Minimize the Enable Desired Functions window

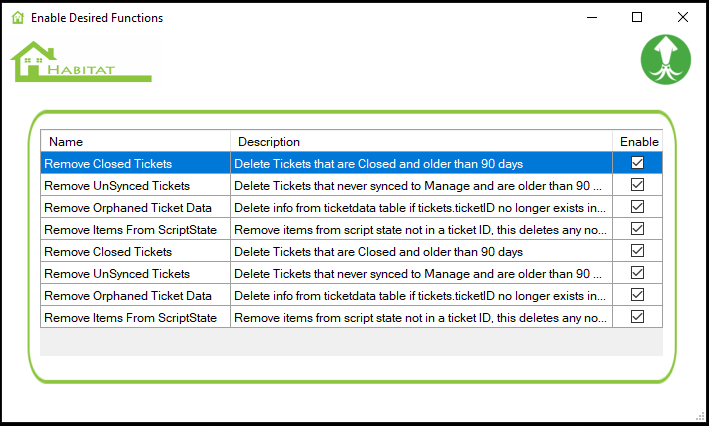591,17
